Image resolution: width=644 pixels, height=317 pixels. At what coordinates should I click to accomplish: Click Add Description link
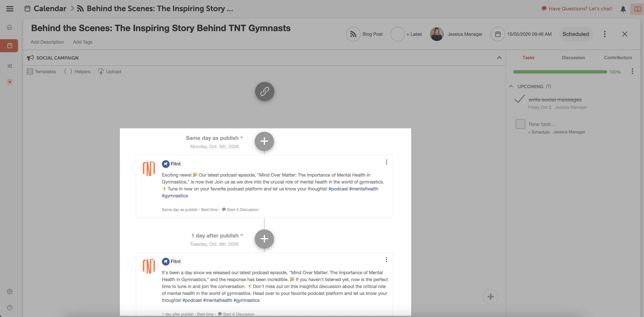coord(47,42)
